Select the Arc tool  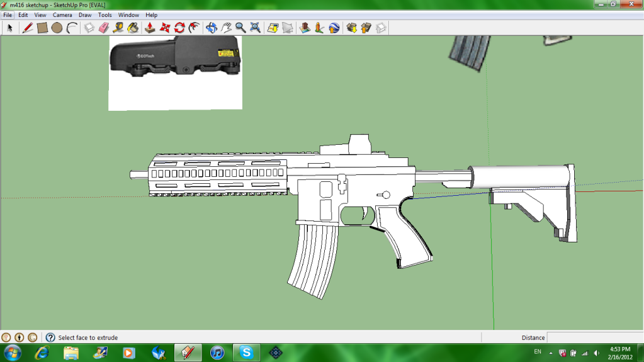72,28
